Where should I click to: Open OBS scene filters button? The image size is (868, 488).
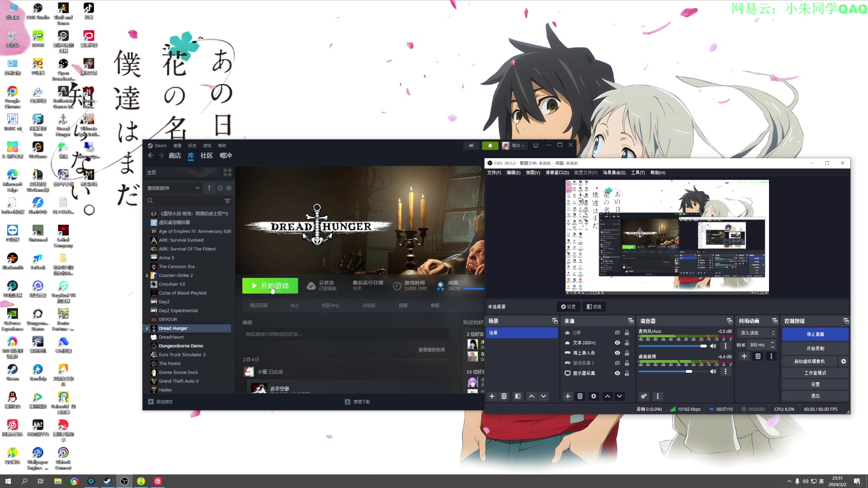518,396
